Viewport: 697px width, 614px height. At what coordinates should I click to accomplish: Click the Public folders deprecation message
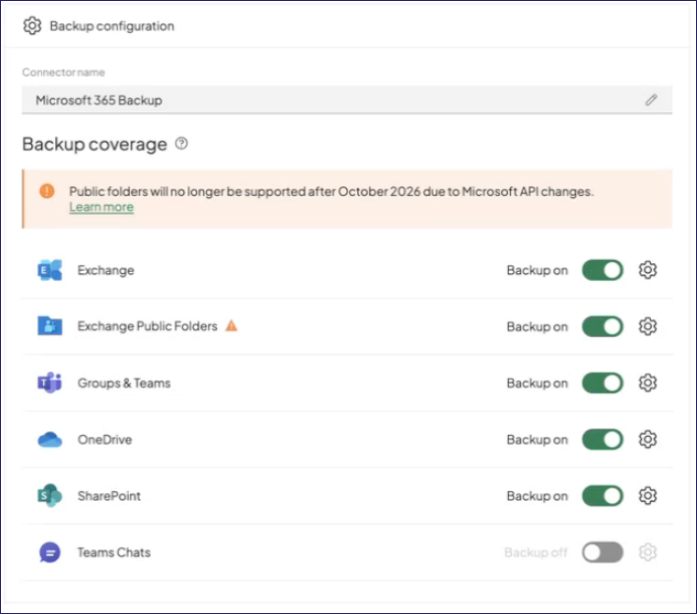331,192
